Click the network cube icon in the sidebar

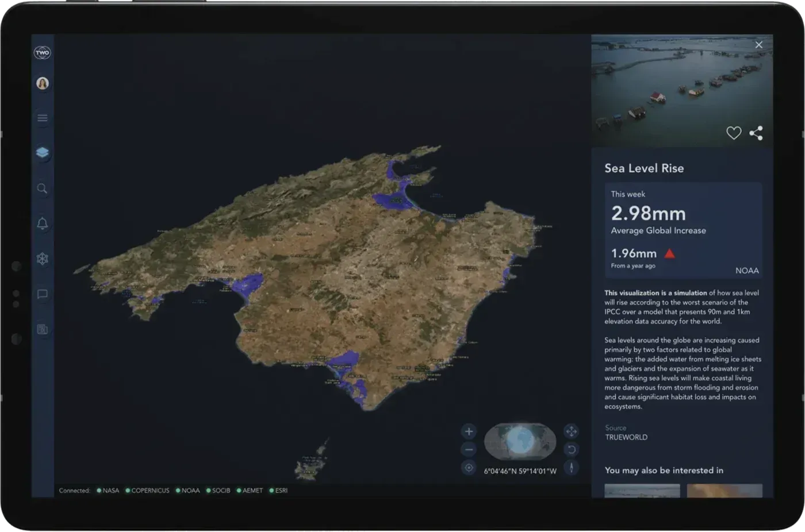click(43, 259)
